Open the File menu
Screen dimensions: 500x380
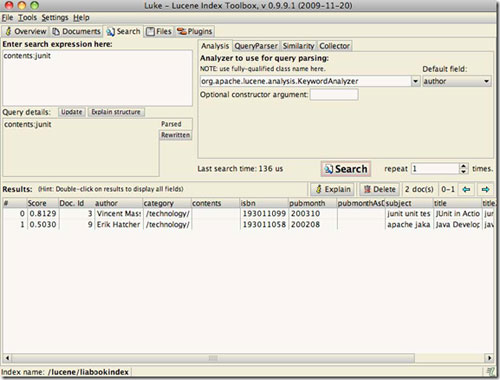coord(7,17)
